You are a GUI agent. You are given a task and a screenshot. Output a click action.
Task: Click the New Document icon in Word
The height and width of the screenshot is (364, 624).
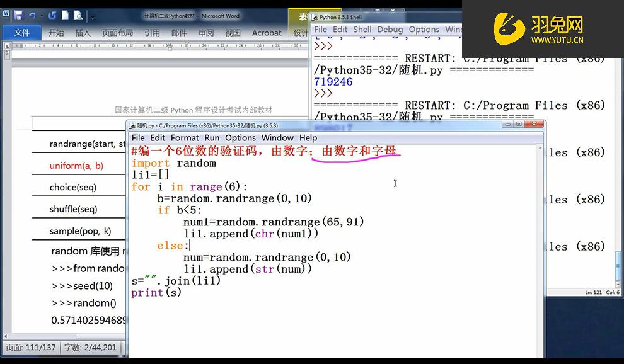coord(65,14)
